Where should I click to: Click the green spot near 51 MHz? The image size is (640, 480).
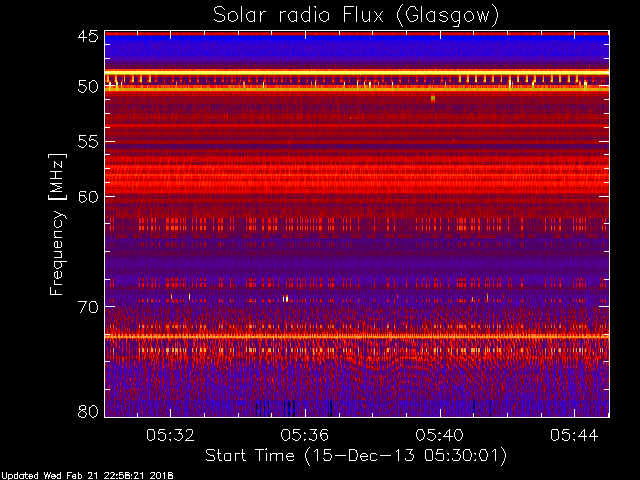433,98
